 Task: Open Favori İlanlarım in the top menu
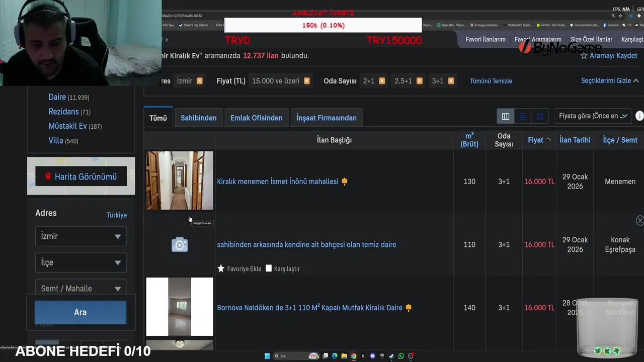coord(486,39)
